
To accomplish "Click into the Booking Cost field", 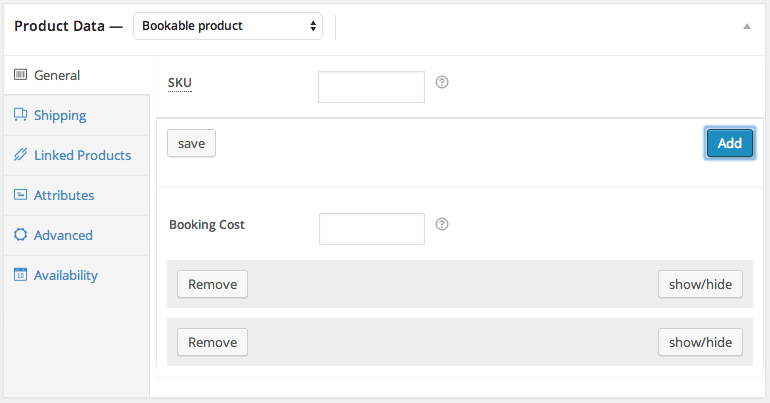I will [371, 229].
